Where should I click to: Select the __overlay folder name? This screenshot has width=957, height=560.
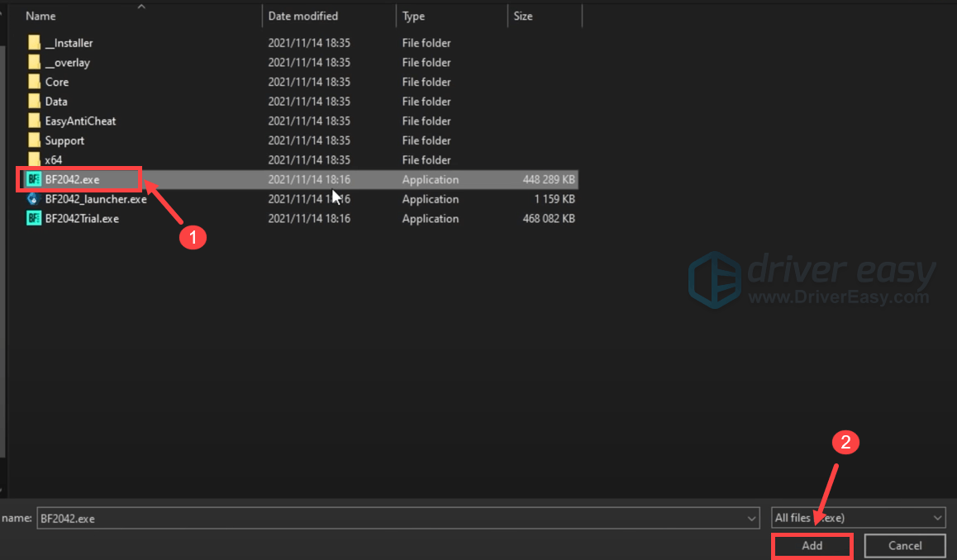pyautogui.click(x=67, y=62)
